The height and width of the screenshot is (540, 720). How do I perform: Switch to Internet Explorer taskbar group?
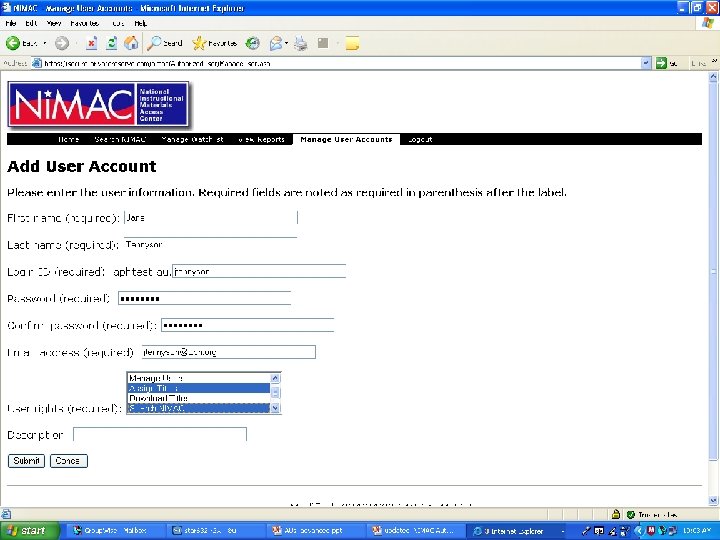517,531
